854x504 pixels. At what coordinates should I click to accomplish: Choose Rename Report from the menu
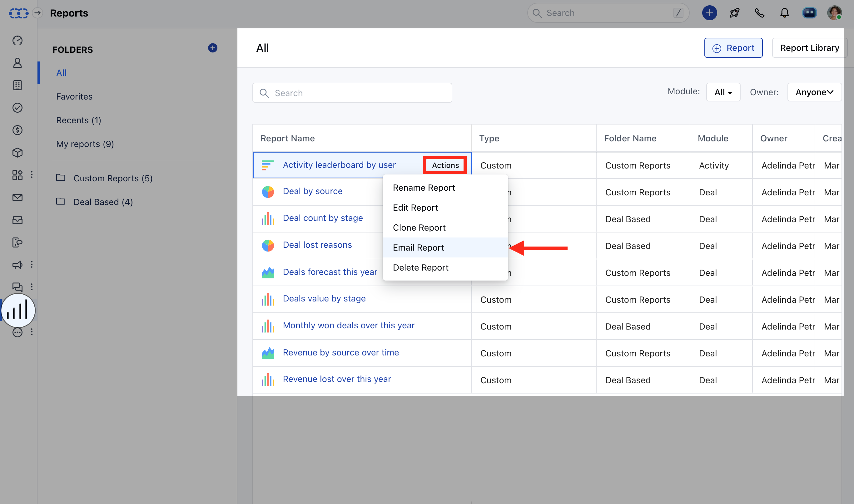445,188
